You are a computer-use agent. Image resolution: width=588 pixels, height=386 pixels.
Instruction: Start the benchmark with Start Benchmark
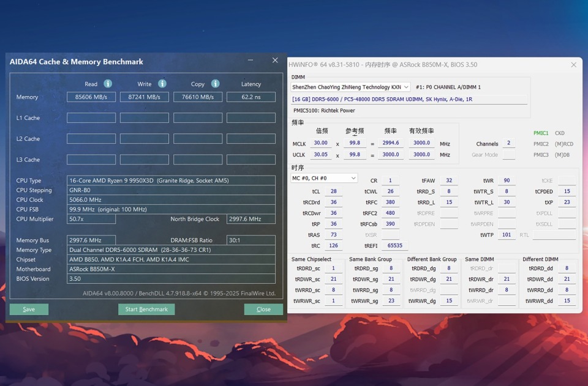coord(146,310)
